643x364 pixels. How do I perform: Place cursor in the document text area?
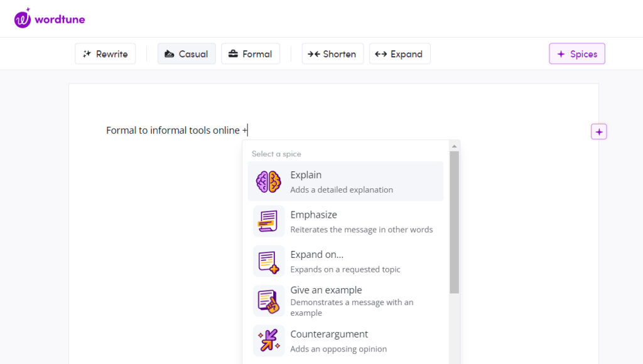tap(176, 130)
